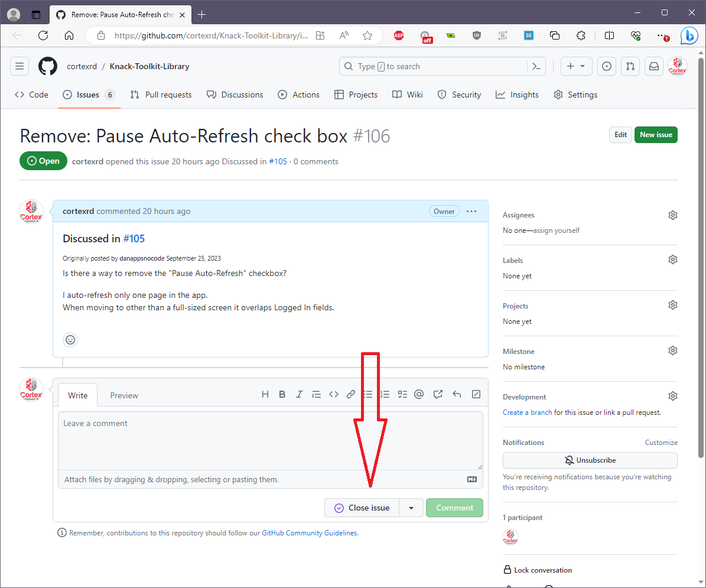This screenshot has height=588, width=706.
Task: Click in the Leave a comment text area
Action: point(270,441)
